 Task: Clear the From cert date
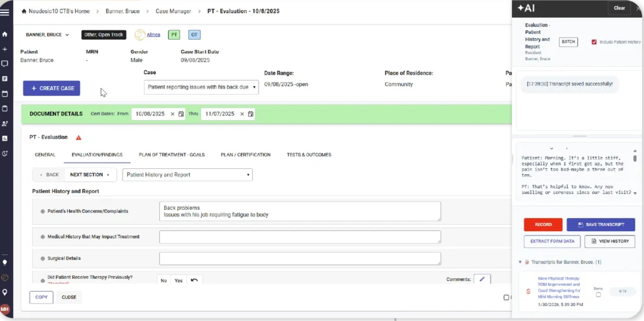tap(172, 114)
